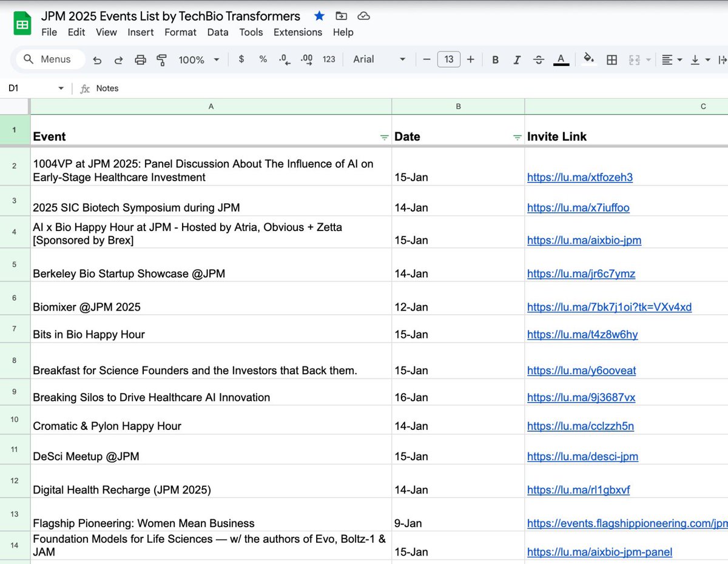Activate the paint format tool
Screen dimensions: 728x564
161,59
